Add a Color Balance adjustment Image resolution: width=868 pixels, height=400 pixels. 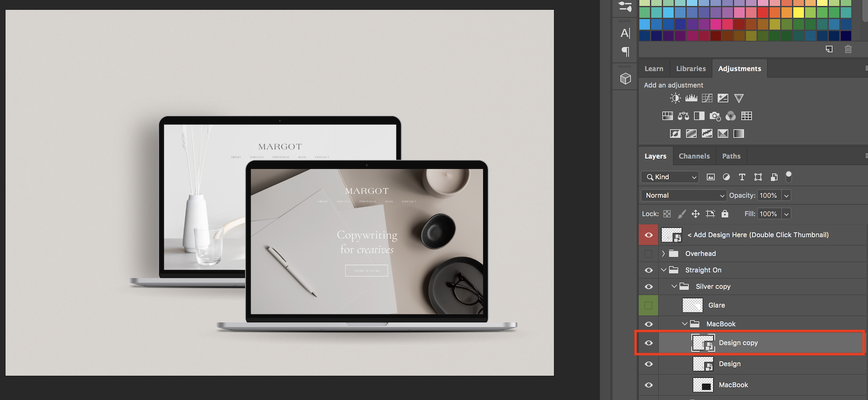coord(683,116)
